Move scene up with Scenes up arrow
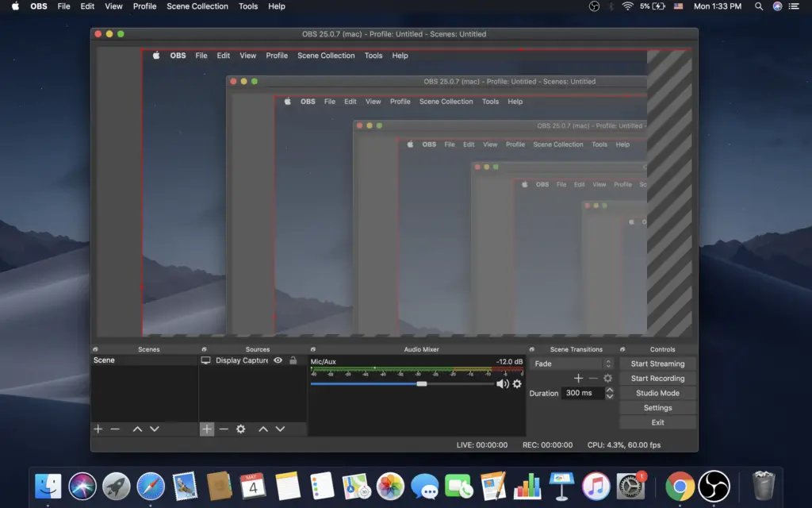The height and width of the screenshot is (508, 812). (x=137, y=429)
